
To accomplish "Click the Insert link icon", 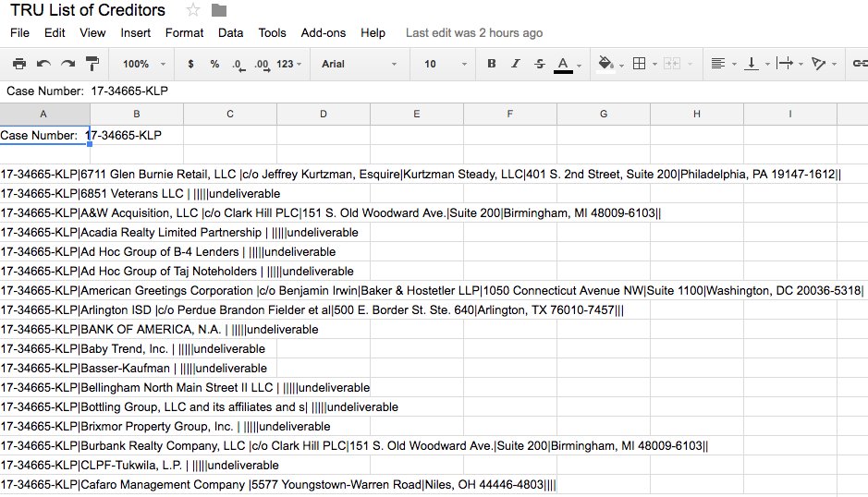I will (860, 64).
